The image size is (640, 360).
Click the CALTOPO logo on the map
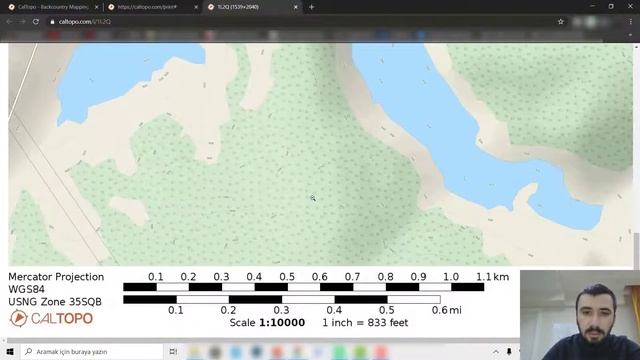[51, 318]
